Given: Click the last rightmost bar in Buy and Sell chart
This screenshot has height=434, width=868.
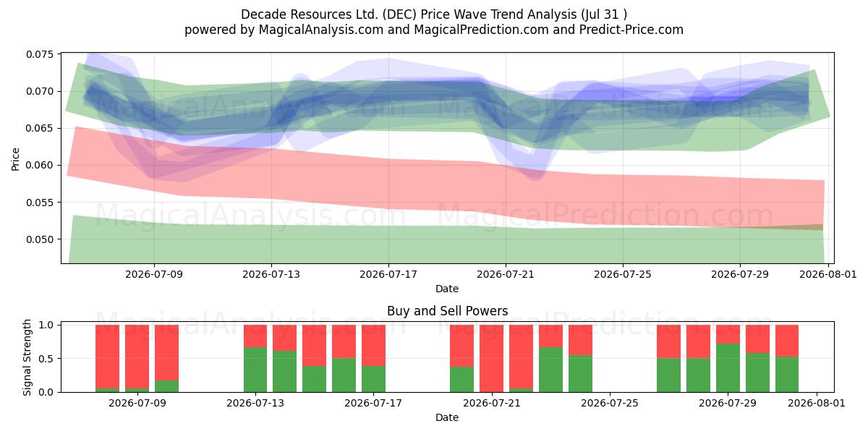Looking at the screenshot, I should 787,359.
